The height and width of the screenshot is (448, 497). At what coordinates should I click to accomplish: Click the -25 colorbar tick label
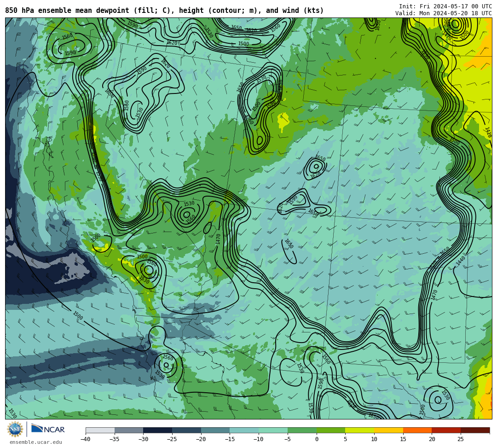(172, 439)
